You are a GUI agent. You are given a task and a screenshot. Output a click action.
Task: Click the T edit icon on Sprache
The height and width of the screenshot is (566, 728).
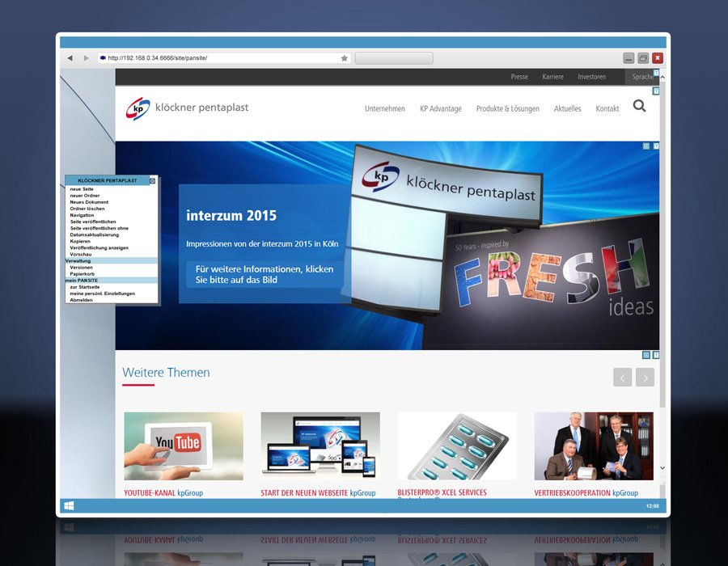(656, 73)
